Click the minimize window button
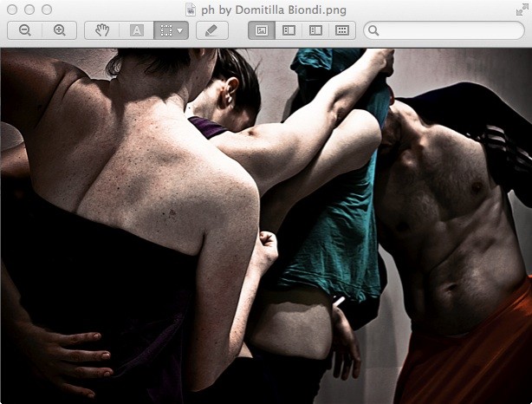This screenshot has height=404, width=532. pos(29,10)
